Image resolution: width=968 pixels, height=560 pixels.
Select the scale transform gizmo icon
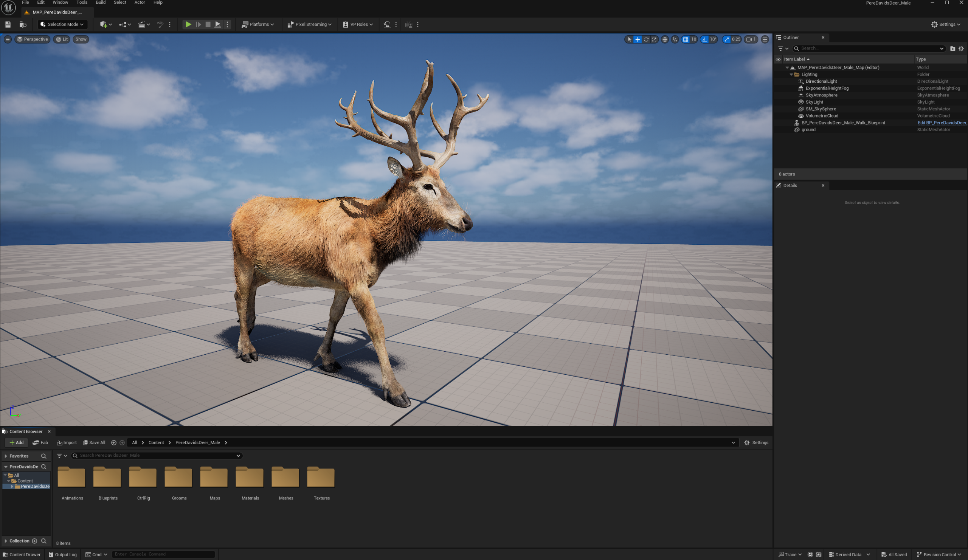coord(654,39)
